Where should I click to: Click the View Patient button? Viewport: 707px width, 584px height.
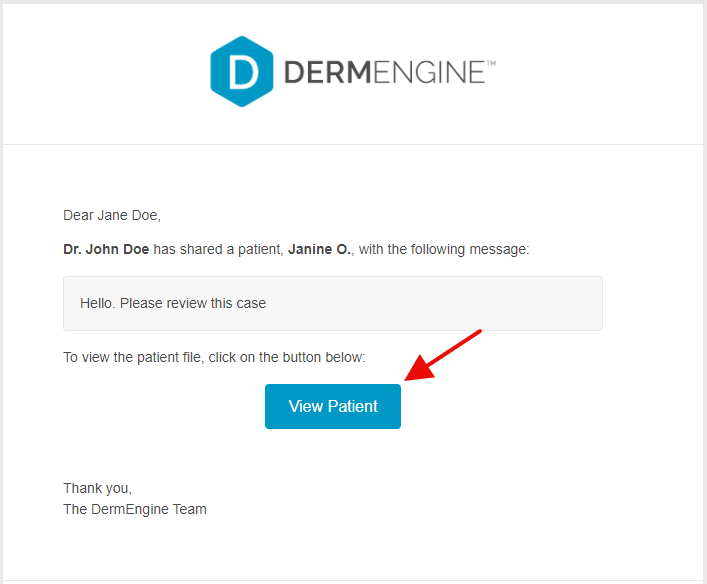tap(333, 406)
